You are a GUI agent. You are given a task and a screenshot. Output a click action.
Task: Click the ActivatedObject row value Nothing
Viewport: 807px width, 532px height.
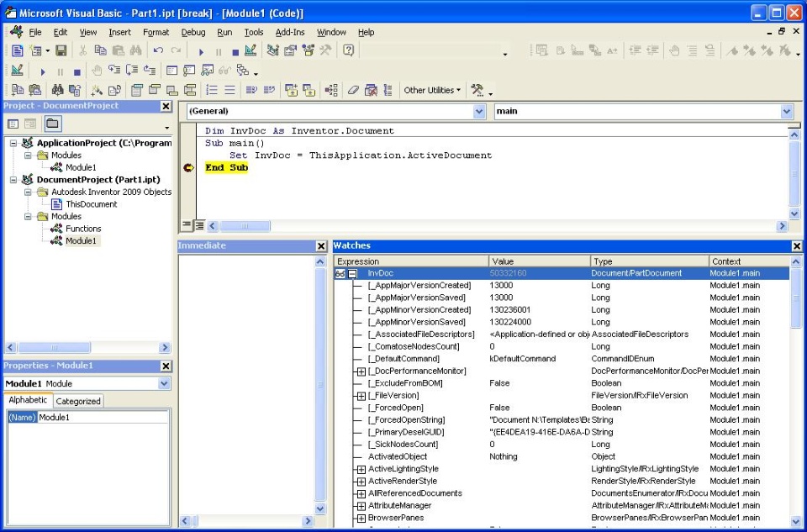pos(504,457)
